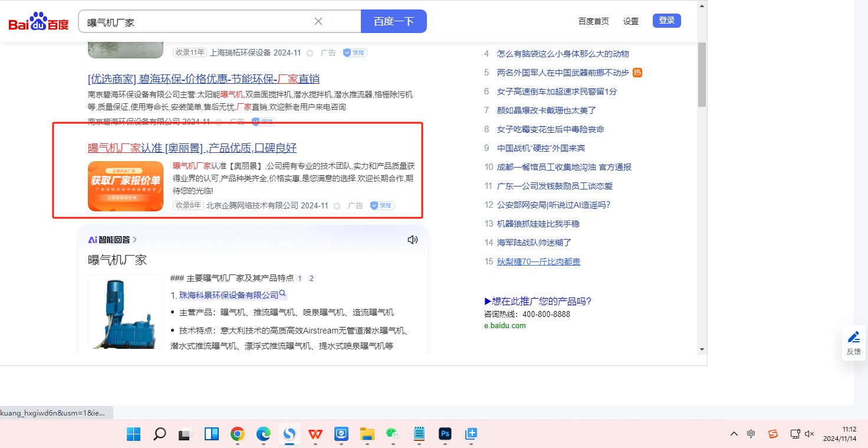
Task: Open the 反馈 feedback pencil icon
Action: click(853, 342)
